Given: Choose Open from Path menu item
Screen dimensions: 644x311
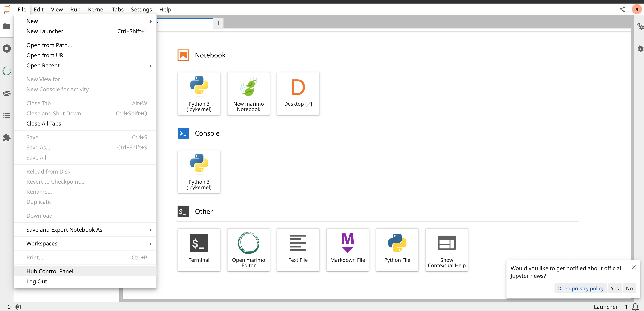Looking at the screenshot, I should (85, 45).
